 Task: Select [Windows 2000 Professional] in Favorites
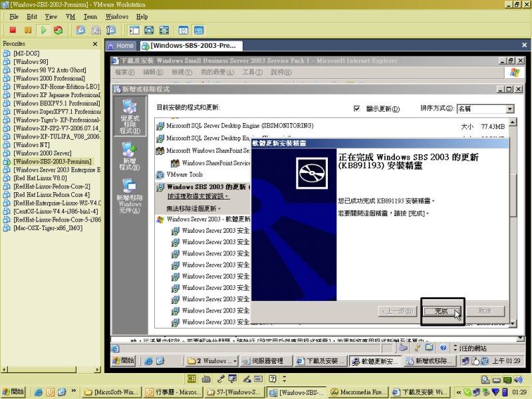(x=49, y=78)
